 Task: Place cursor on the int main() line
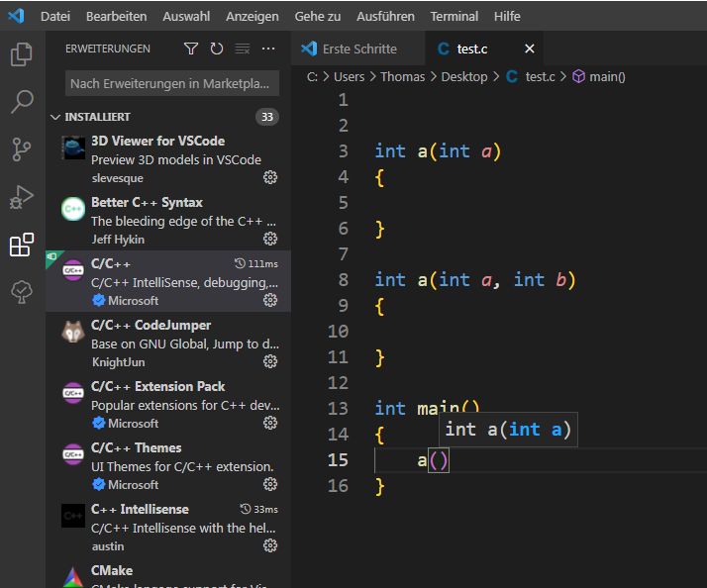tap(428, 408)
